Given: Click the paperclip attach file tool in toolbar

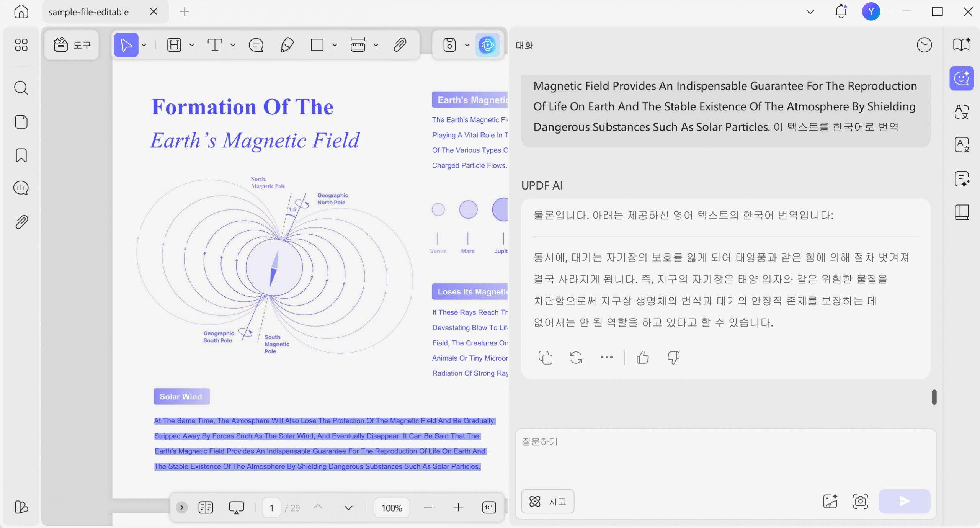Looking at the screenshot, I should coord(400,45).
